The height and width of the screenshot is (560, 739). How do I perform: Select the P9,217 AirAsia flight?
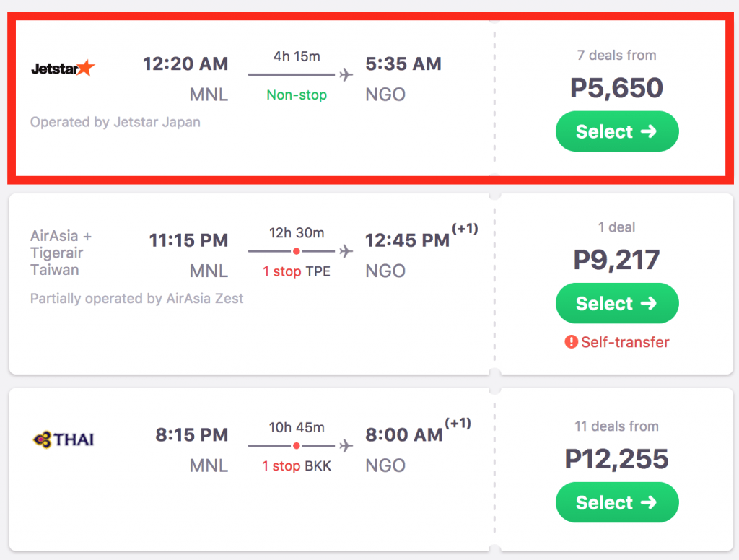[616, 303]
